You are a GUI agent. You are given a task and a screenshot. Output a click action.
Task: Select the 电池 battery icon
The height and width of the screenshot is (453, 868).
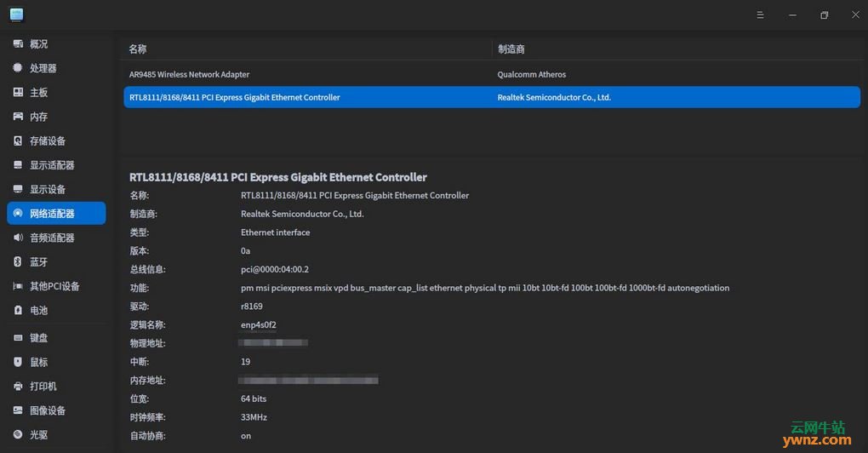pos(18,310)
